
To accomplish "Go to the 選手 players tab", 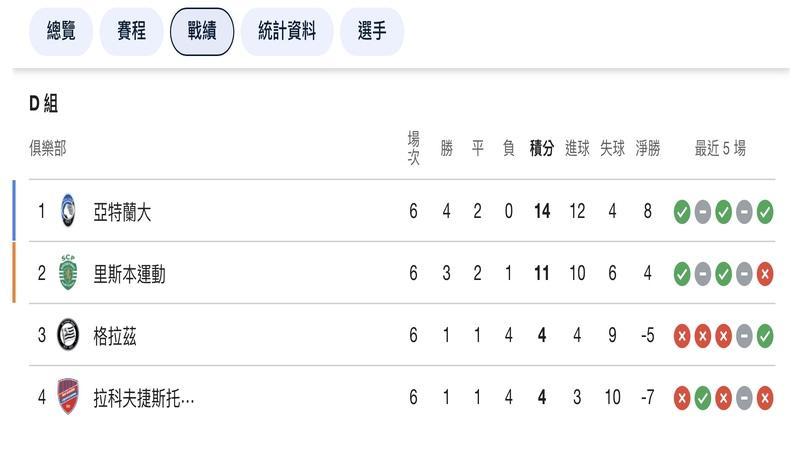I will tap(372, 32).
